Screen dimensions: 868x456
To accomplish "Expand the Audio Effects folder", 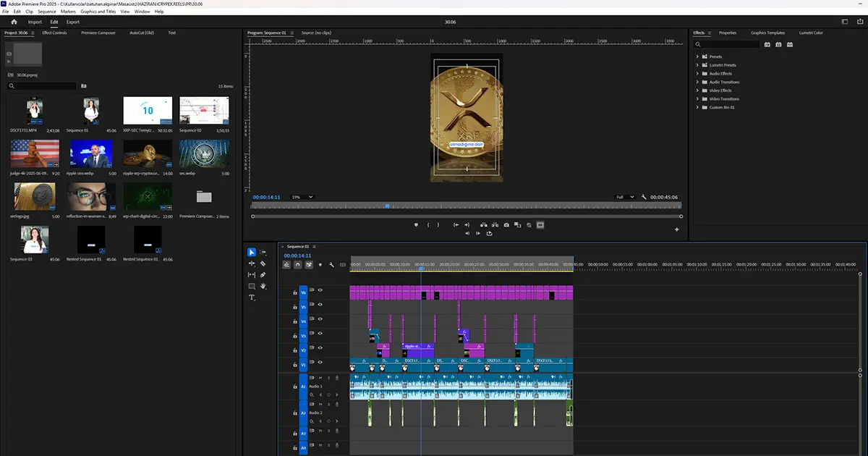I will click(698, 74).
